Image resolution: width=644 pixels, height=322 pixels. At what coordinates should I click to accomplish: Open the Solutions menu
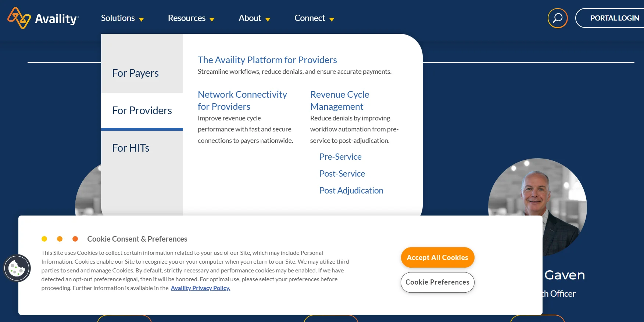118,18
